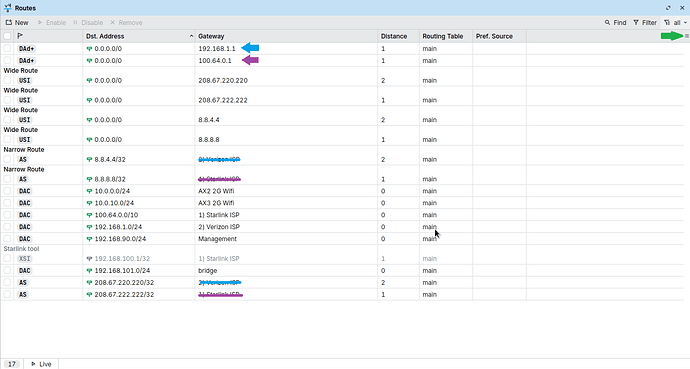The image size is (690, 369).
Task: Select '1) Starlink ISP' in the 100.64.0.0/10 row
Action: click(219, 215)
